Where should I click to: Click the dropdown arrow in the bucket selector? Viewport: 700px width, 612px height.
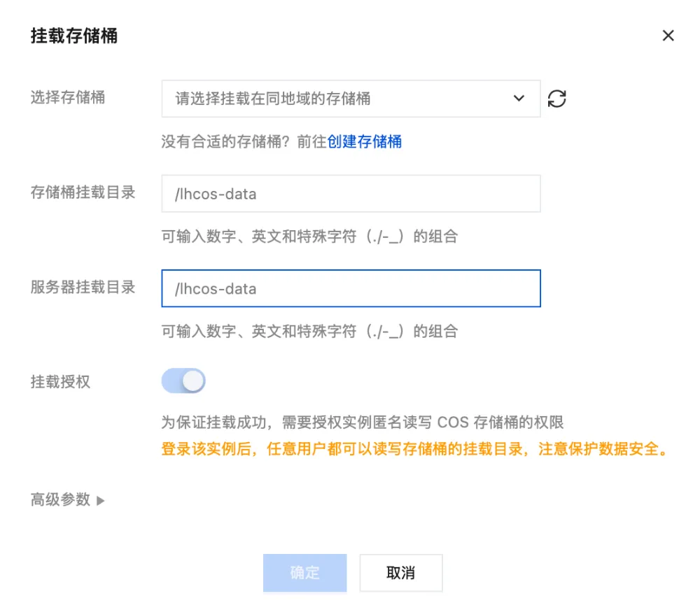(x=519, y=99)
